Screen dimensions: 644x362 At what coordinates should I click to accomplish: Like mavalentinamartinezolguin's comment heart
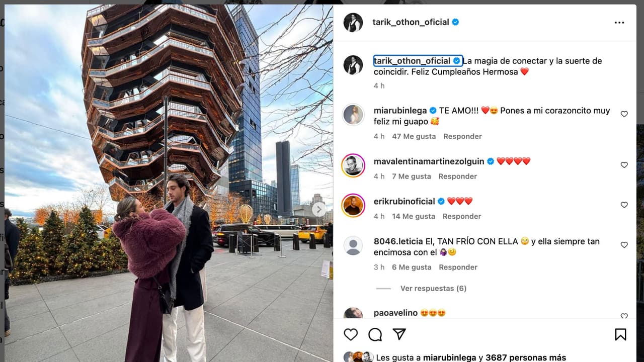624,165
